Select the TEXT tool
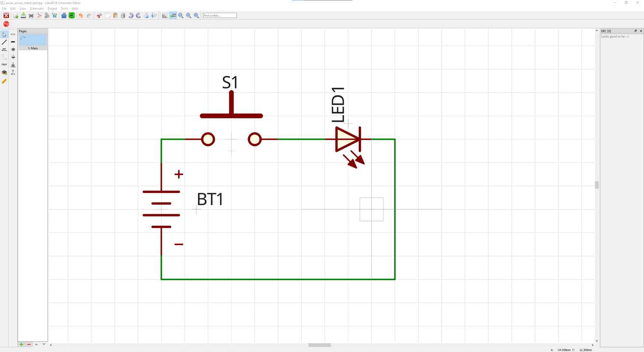This screenshot has height=352, width=644. (x=4, y=65)
